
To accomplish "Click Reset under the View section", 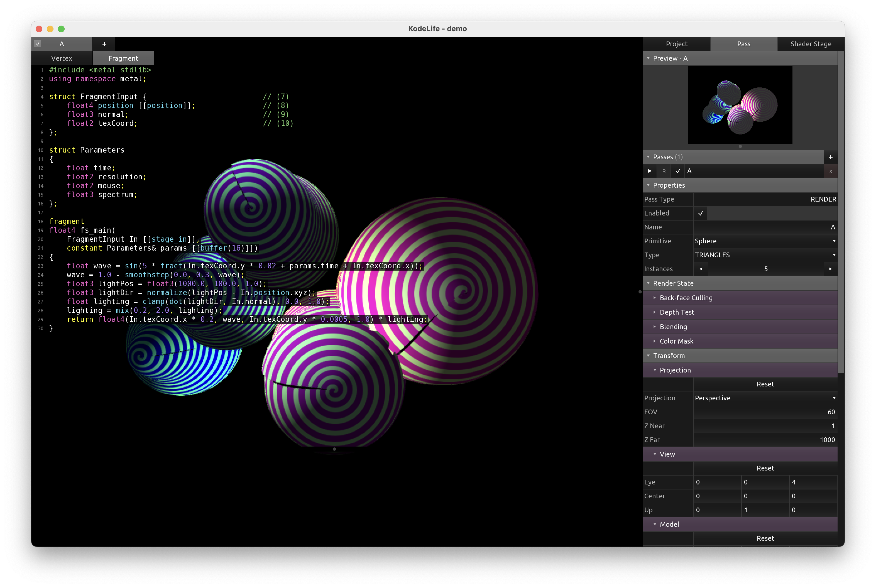I will click(x=765, y=468).
